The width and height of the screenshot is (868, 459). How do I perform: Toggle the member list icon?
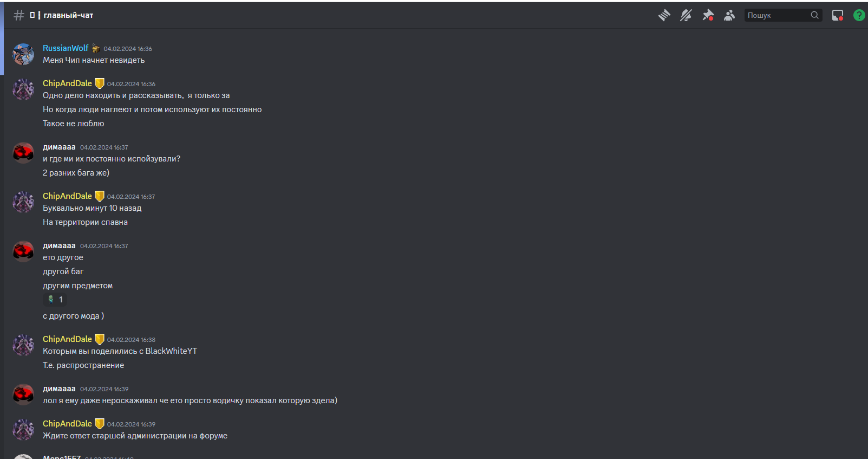point(729,15)
